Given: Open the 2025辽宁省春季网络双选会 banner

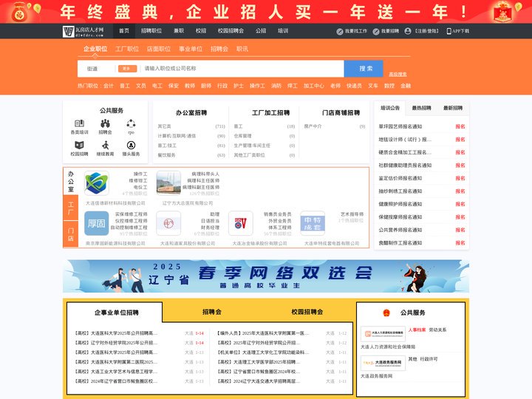Looking at the screenshot, I should point(266,276).
